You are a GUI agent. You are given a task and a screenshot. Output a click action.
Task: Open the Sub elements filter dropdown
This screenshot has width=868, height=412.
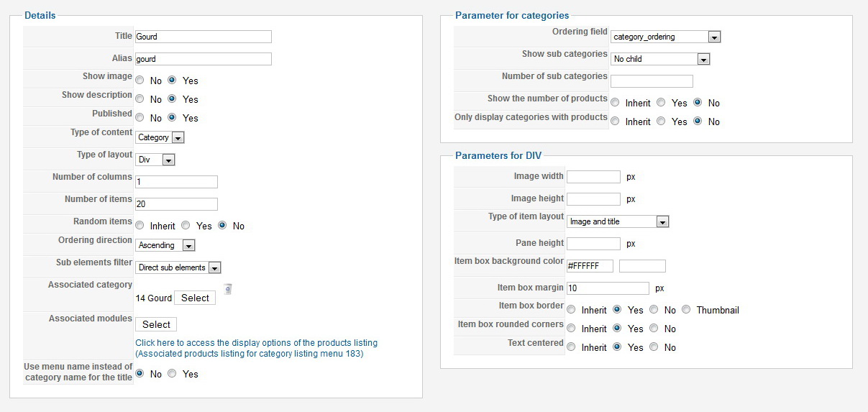[x=178, y=267]
